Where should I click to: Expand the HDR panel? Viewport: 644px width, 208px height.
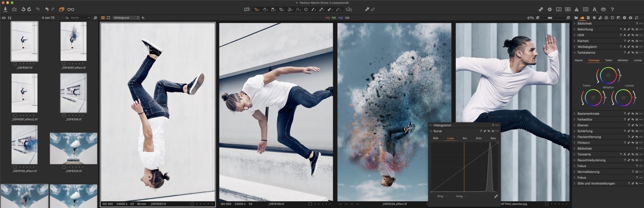[x=575, y=35]
